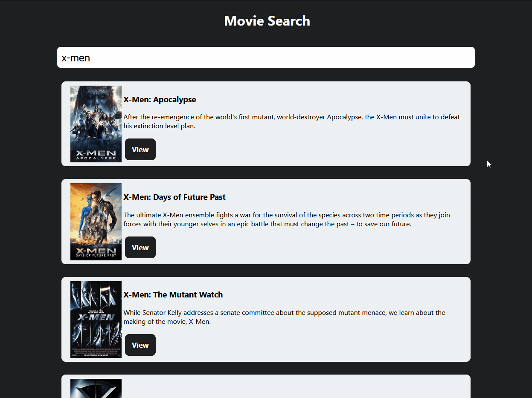Click the description about two time periods
Image resolution: width=532 pixels, height=398 pixels.
[x=287, y=219]
